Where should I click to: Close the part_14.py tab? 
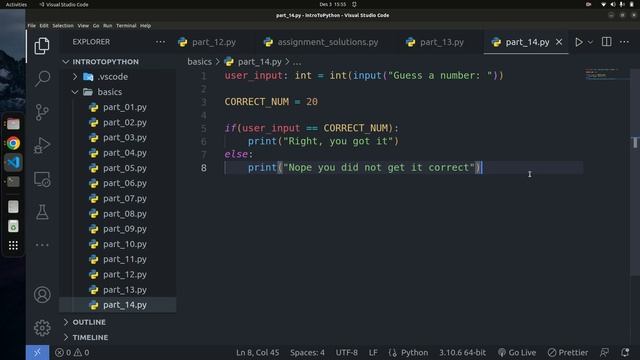pyautogui.click(x=559, y=42)
